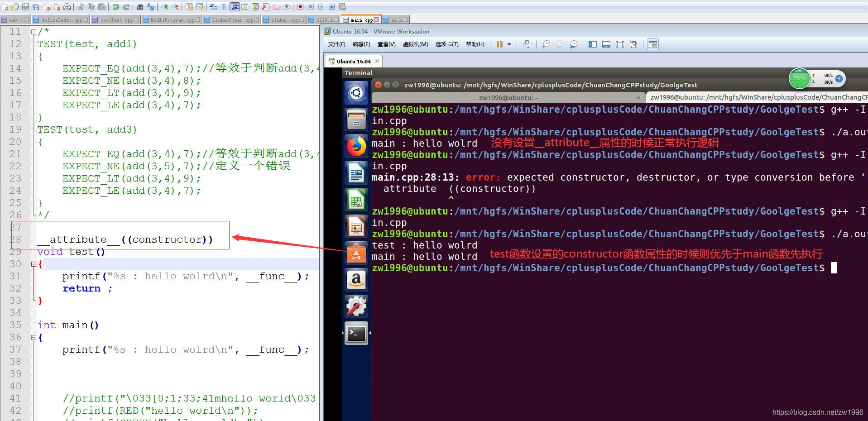868x421 pixels.
Task: Collapse the main() fold at line 36
Action: (x=34, y=337)
